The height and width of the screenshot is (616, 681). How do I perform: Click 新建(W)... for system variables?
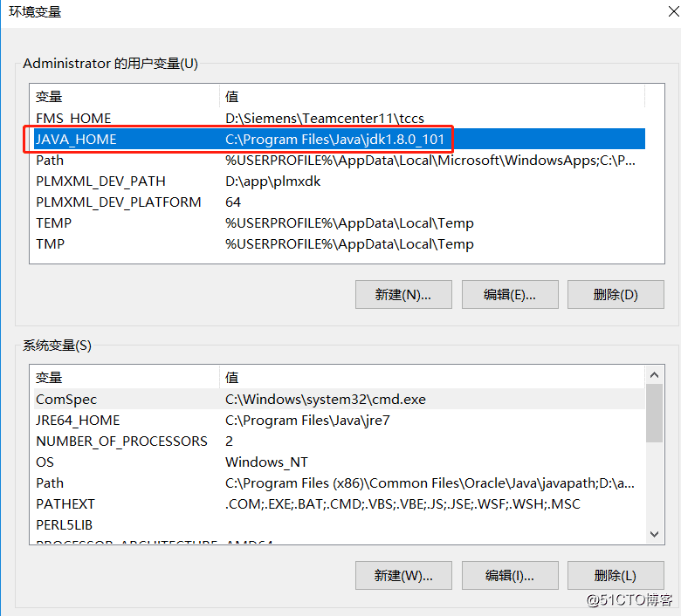point(403,576)
